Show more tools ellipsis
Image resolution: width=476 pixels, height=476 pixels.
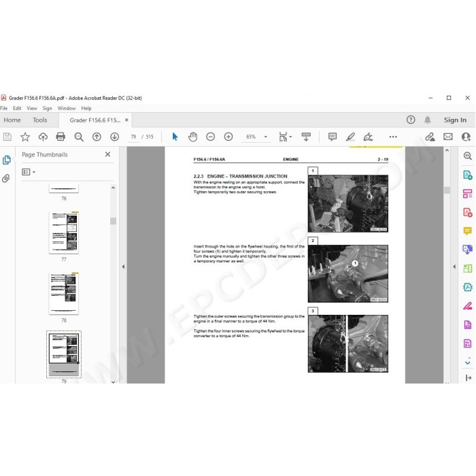pyautogui.click(x=393, y=137)
